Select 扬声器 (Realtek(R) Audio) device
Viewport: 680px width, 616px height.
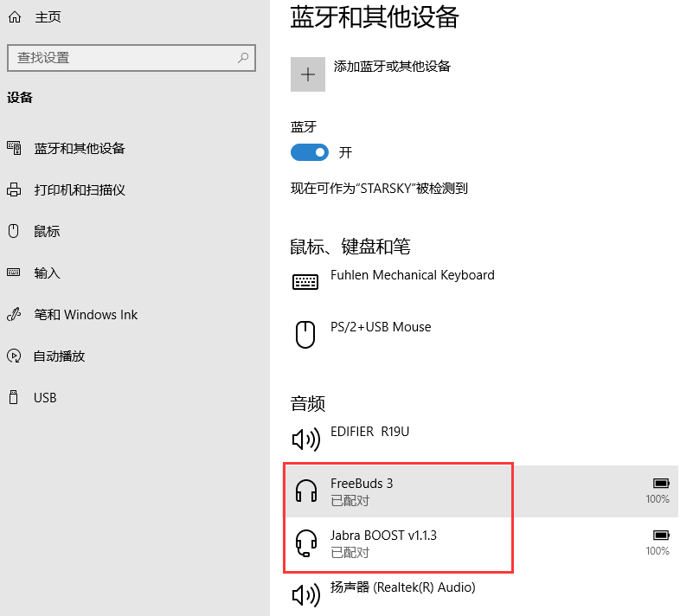point(403,587)
